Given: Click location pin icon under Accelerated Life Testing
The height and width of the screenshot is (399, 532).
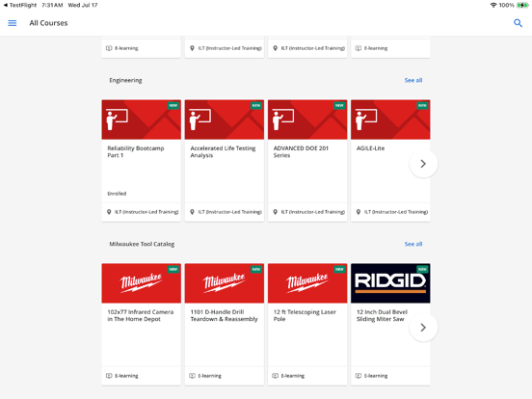Looking at the screenshot, I should (x=192, y=212).
